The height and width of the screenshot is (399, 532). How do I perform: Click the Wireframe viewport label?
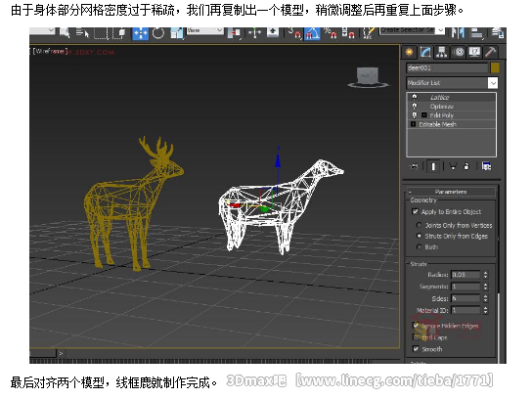point(50,52)
